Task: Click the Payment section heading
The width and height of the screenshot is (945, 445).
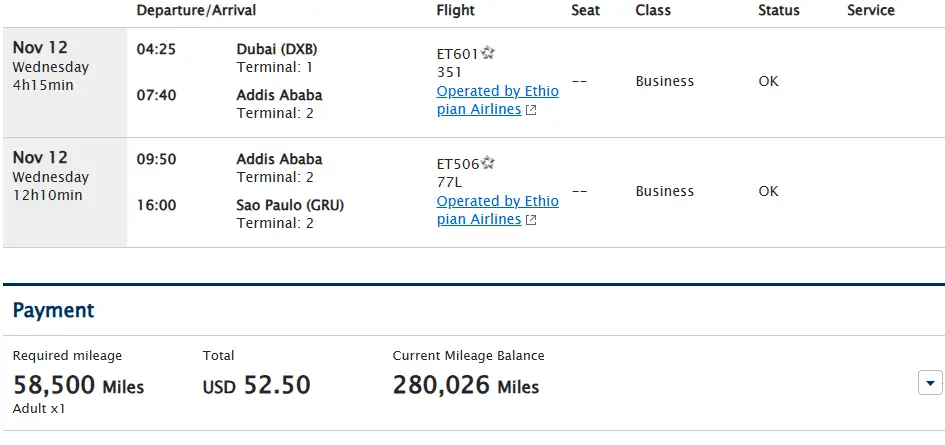Action: coord(54,311)
